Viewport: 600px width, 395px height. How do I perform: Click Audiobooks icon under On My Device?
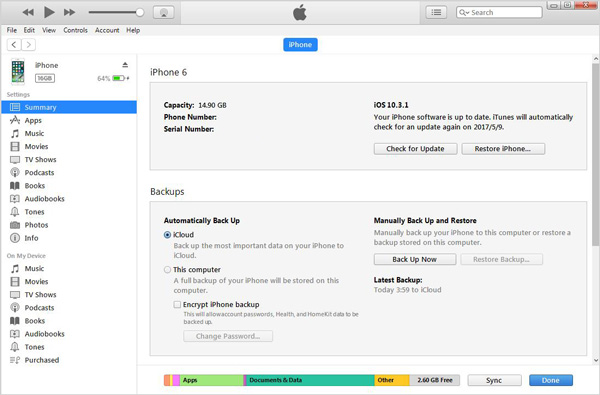(15, 334)
